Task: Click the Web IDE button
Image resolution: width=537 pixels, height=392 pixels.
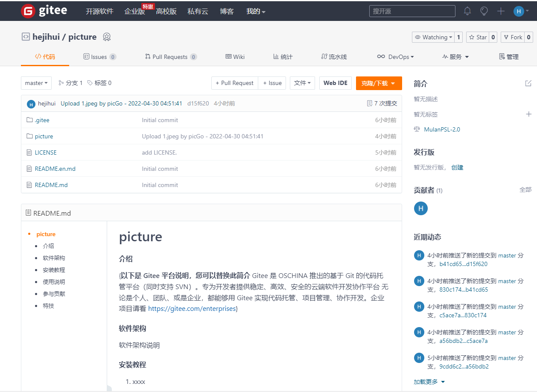Action: 335,83
